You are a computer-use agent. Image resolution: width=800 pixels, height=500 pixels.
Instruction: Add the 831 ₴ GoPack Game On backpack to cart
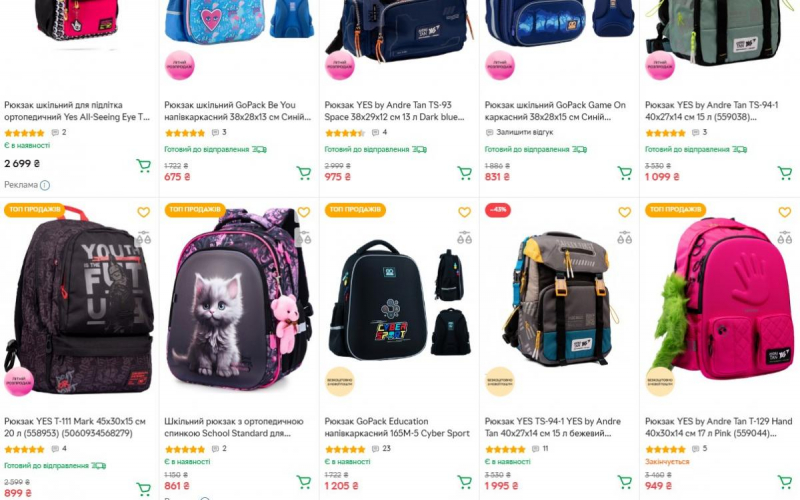(624, 173)
